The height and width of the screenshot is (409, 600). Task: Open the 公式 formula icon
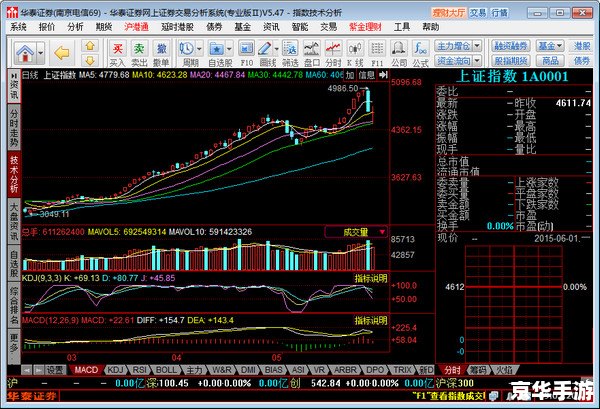click(x=420, y=49)
